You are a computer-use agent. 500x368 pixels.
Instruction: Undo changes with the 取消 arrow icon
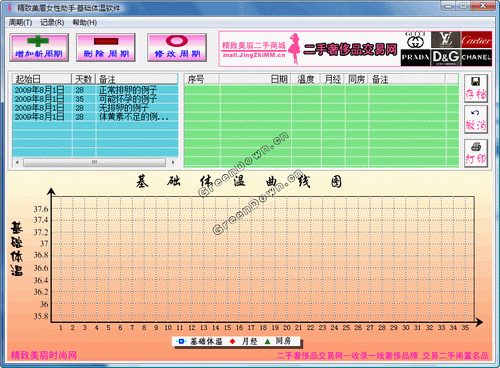pos(476,120)
